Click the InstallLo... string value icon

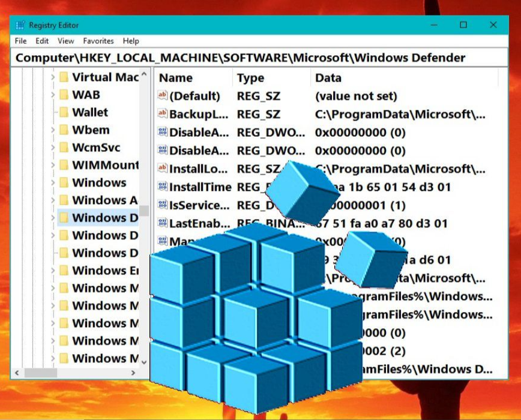coord(163,168)
